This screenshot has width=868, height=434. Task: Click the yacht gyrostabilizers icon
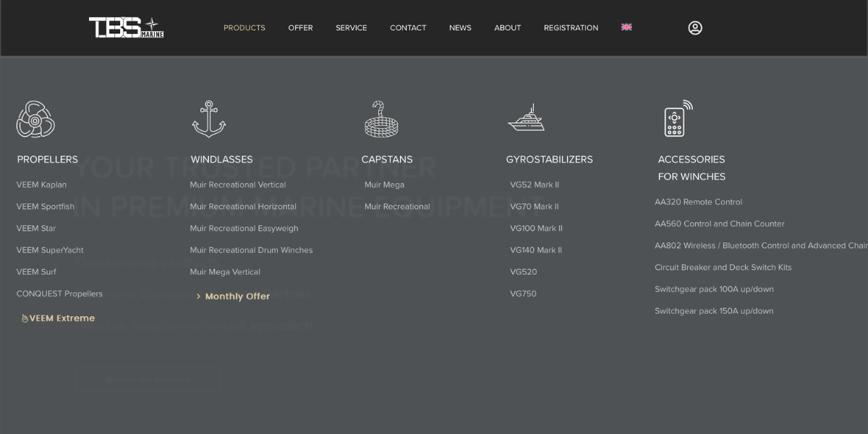pyautogui.click(x=526, y=117)
